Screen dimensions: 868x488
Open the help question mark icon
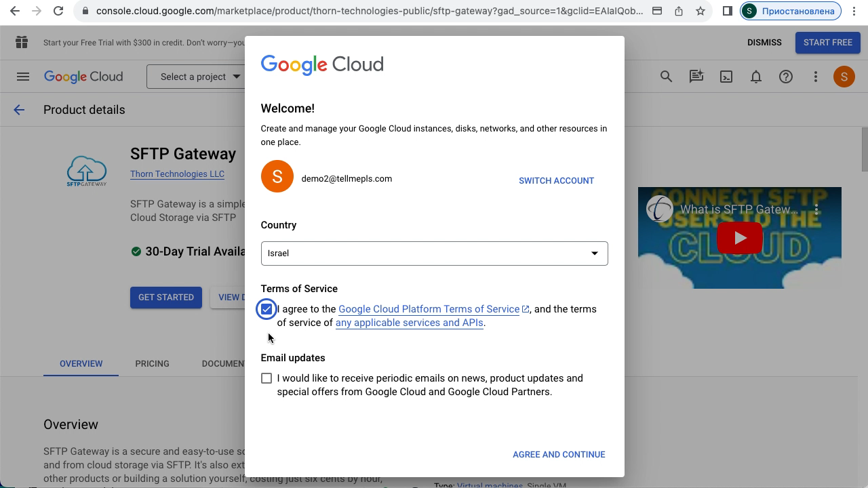(x=785, y=77)
